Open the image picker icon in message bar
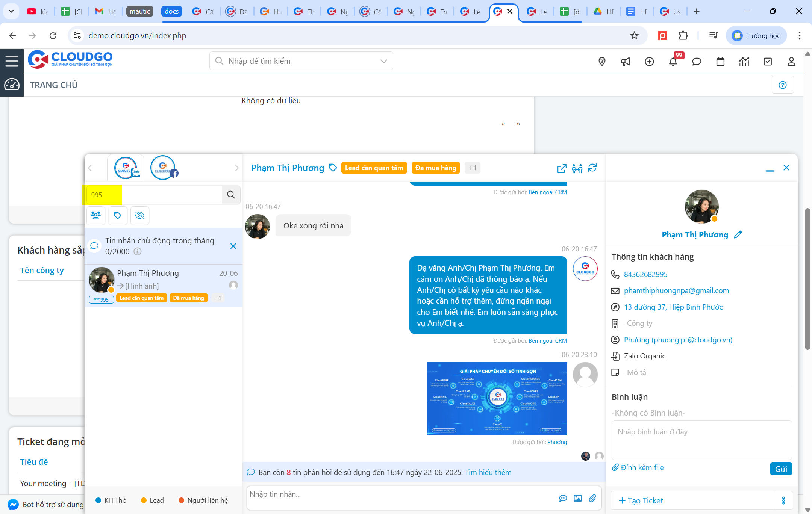The image size is (812, 514). click(x=578, y=498)
